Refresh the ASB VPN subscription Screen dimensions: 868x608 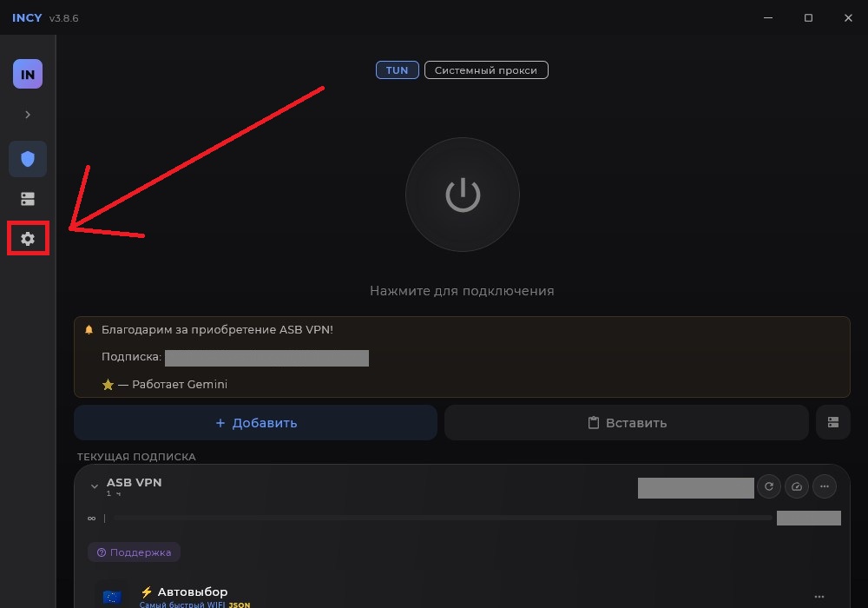coord(769,486)
